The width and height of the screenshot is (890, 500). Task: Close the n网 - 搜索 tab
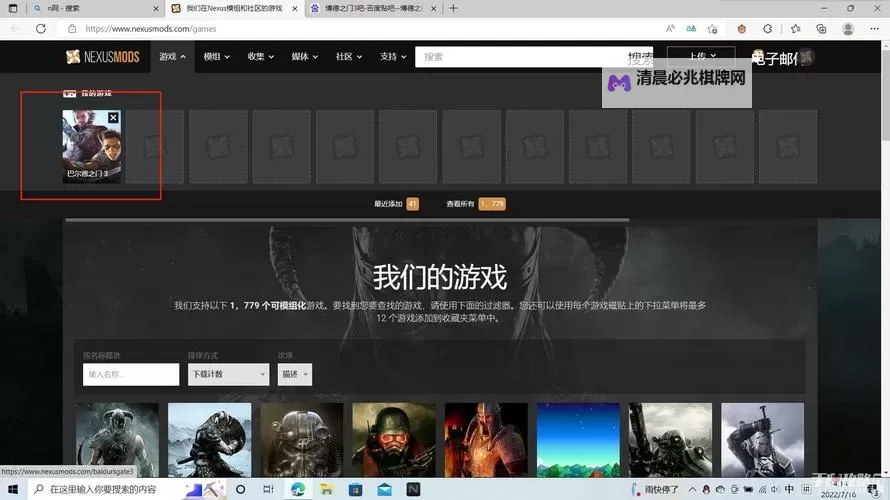pos(156,9)
